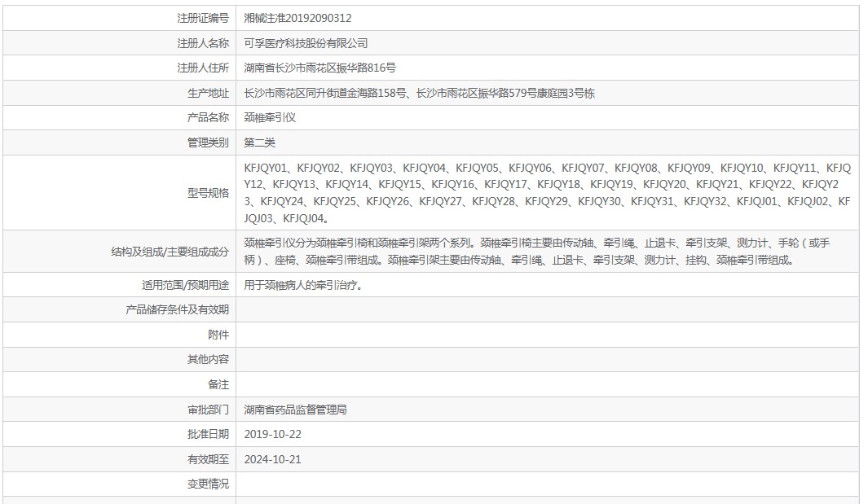Click the 结构及组成/主要组成成分 label
This screenshot has width=868, height=504.
[x=170, y=252]
